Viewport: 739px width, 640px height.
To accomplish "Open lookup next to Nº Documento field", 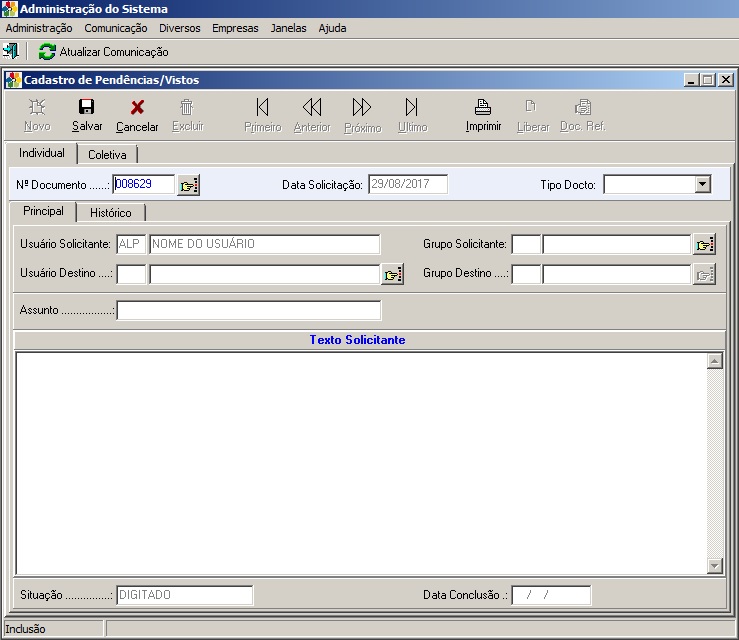I will point(188,185).
